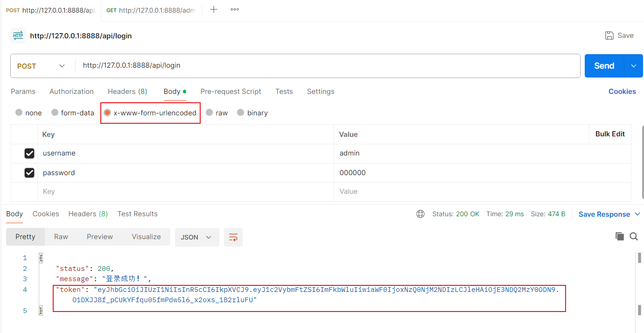Click the password key cell
This screenshot has width=644, height=333.
tap(186, 173)
